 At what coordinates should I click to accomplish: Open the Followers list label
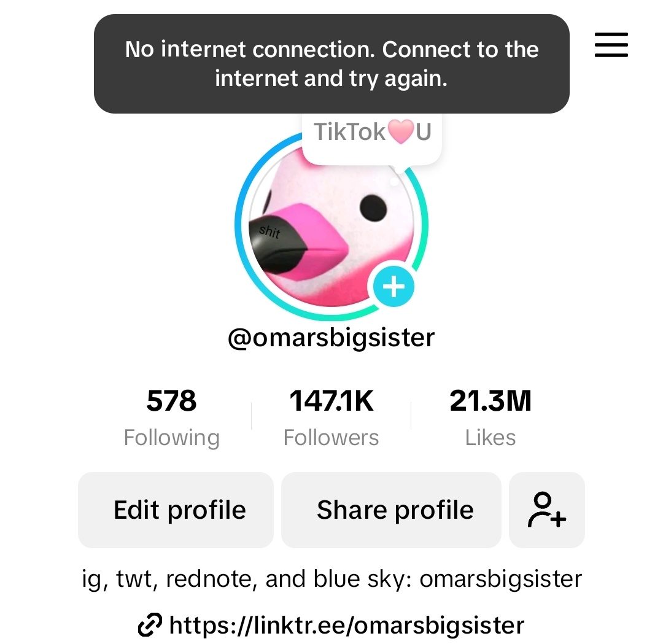pos(331,438)
